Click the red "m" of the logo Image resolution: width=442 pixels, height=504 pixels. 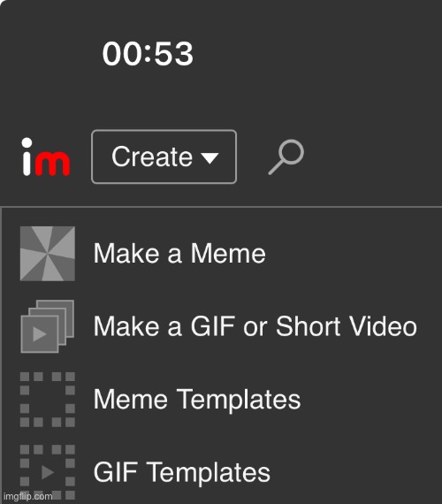(52, 164)
